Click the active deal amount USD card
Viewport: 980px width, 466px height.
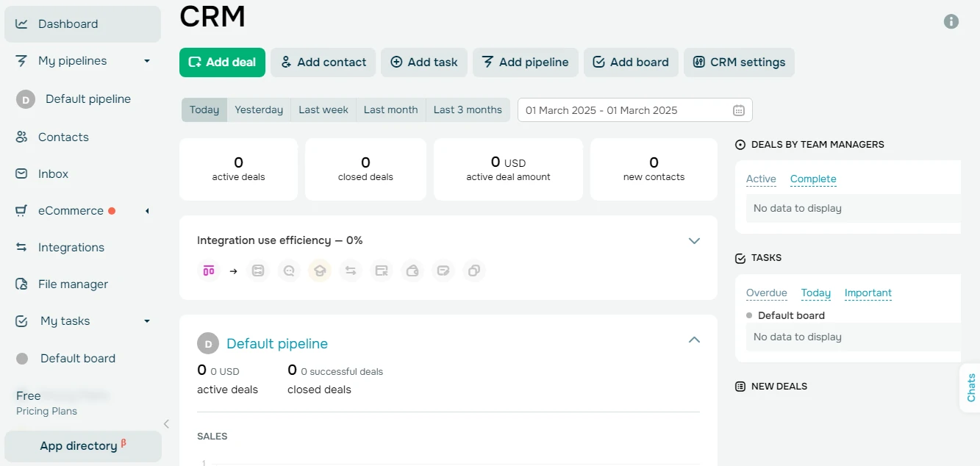tap(508, 169)
